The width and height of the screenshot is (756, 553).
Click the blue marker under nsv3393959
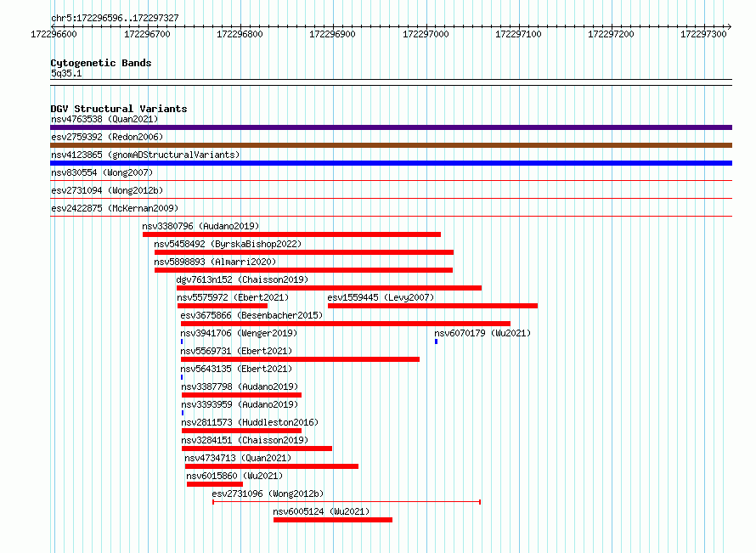pos(183,413)
